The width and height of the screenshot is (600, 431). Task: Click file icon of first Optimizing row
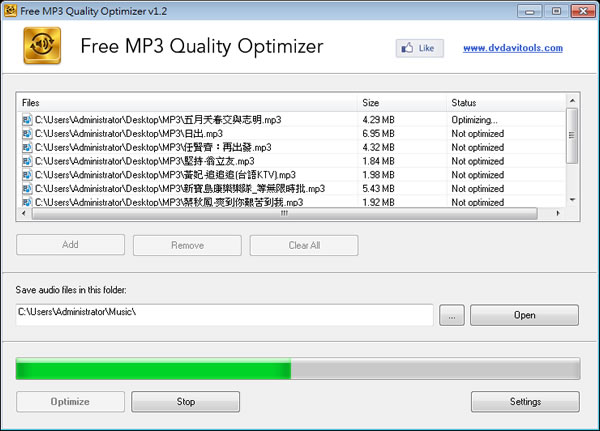click(27, 119)
